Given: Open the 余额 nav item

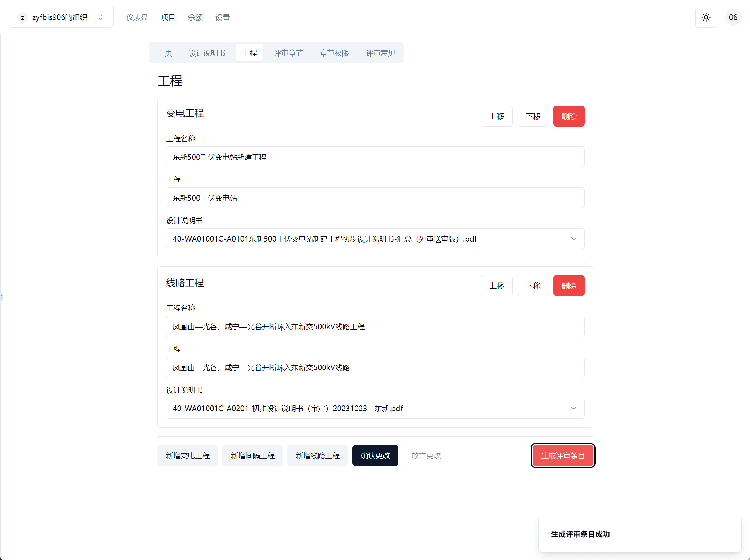Looking at the screenshot, I should tap(195, 17).
